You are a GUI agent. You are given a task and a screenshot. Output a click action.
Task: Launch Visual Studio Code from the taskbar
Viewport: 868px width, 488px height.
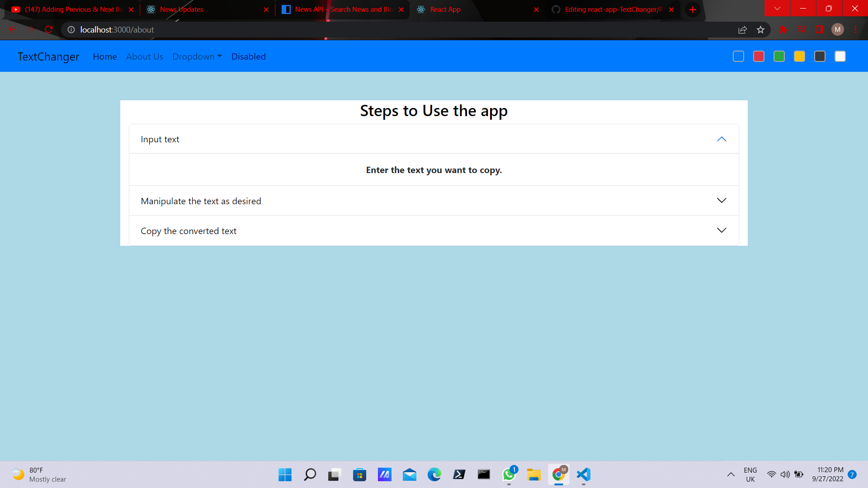(x=583, y=475)
